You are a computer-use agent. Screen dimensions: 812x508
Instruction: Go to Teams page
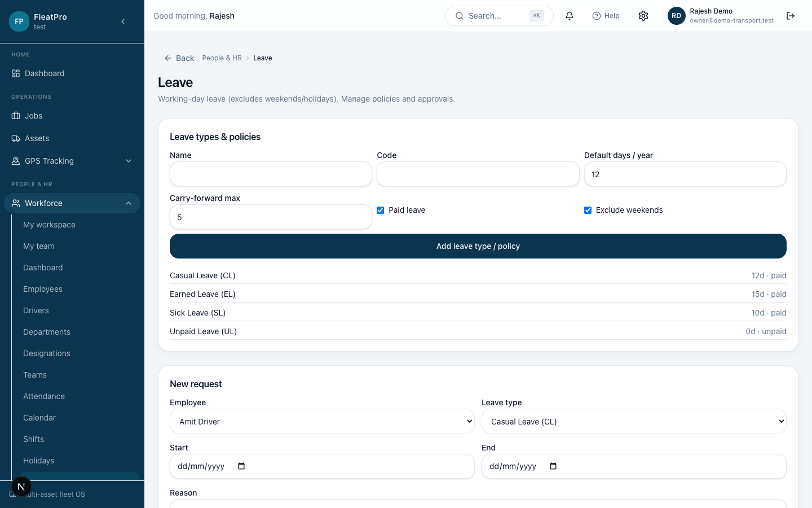click(x=35, y=375)
